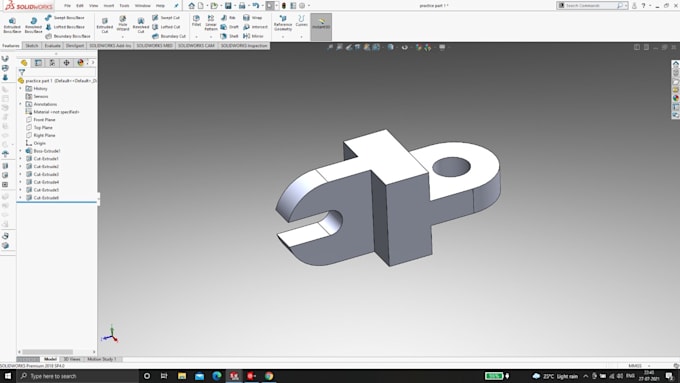Viewport: 680px width, 383px height.
Task: Open Edit Appearance in the view toolbar
Action: [x=418, y=47]
